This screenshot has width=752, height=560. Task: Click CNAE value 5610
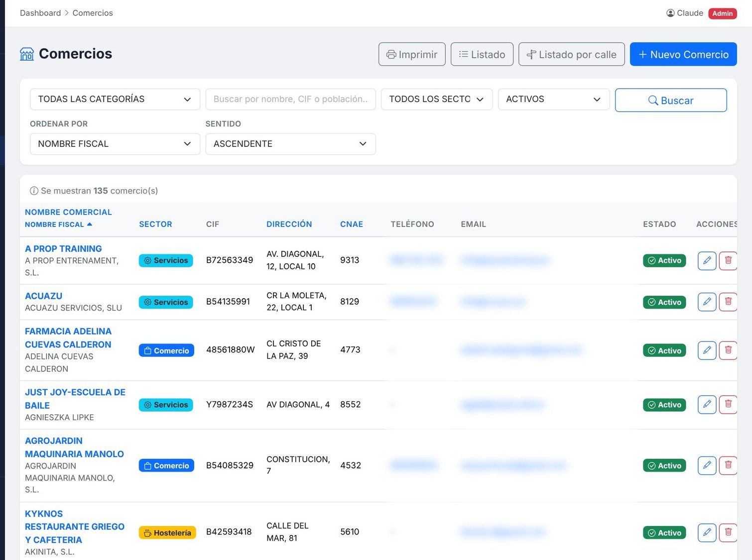point(350,532)
